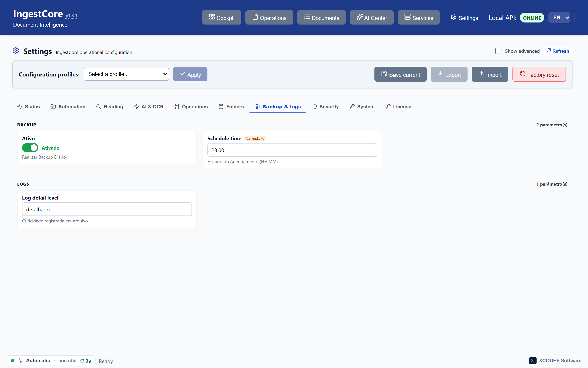This screenshot has height=368, width=588.
Task: Open the Services page
Action: tap(418, 18)
